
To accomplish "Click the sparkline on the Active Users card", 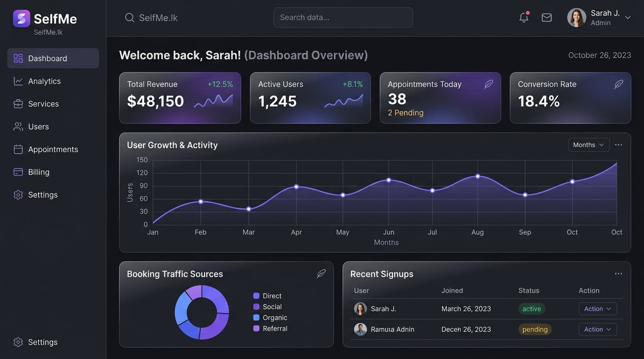I will [344, 101].
